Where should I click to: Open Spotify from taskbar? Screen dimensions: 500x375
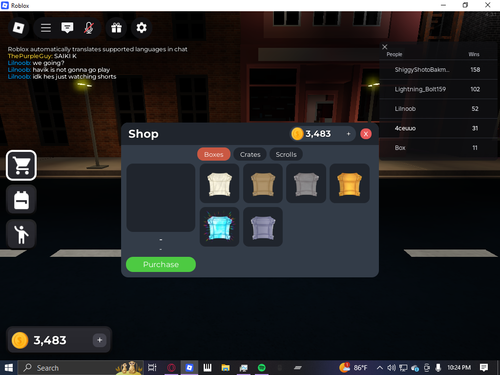click(x=262, y=368)
